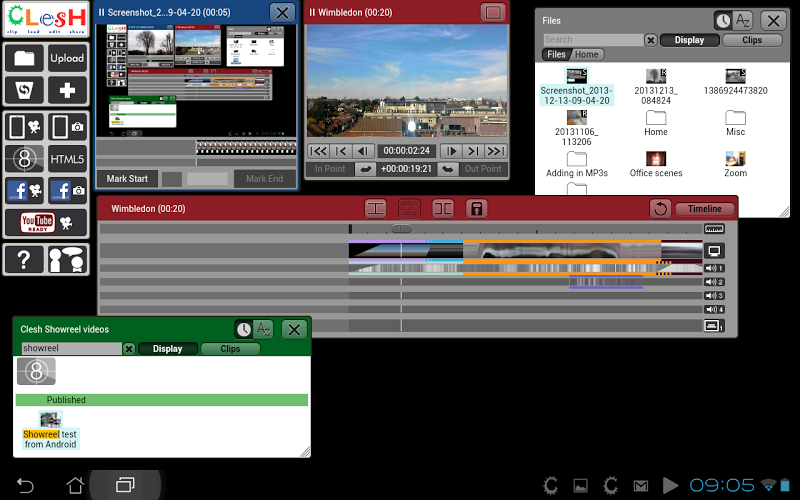
Task: Click the undo icon in timeline header
Action: click(660, 209)
